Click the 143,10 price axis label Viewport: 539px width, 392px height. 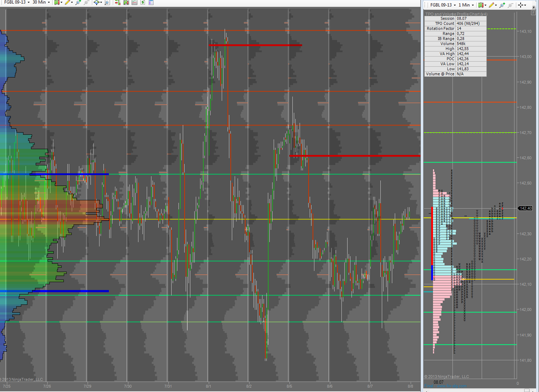click(525, 31)
